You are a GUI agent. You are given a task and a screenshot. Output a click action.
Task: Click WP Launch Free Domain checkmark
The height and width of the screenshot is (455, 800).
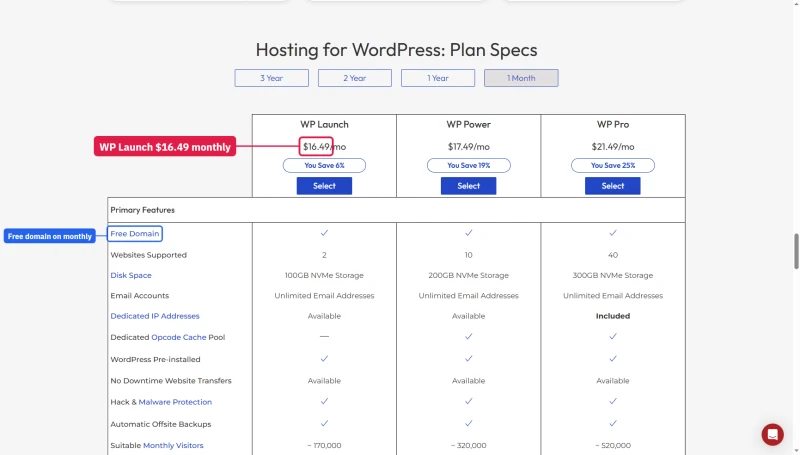click(x=324, y=233)
